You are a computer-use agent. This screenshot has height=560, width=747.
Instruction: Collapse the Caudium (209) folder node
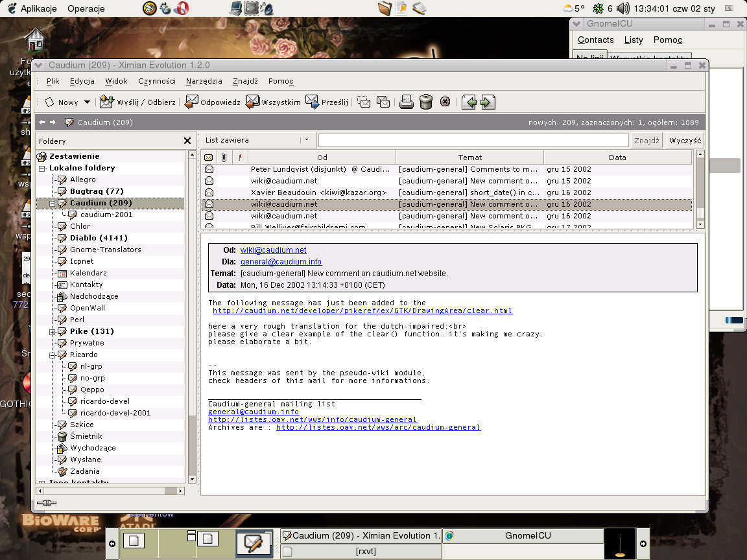[53, 204]
